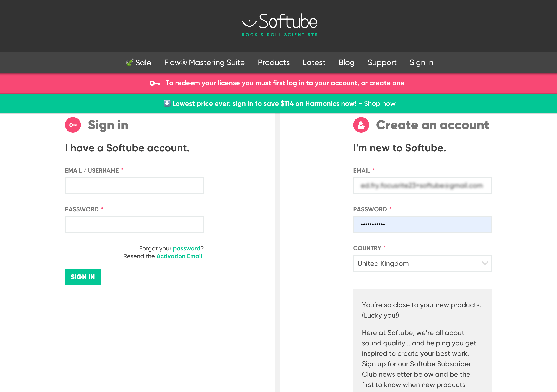557x392 pixels.
Task: Click the pink user-plus icon beside Create an account
Action: pos(361,125)
